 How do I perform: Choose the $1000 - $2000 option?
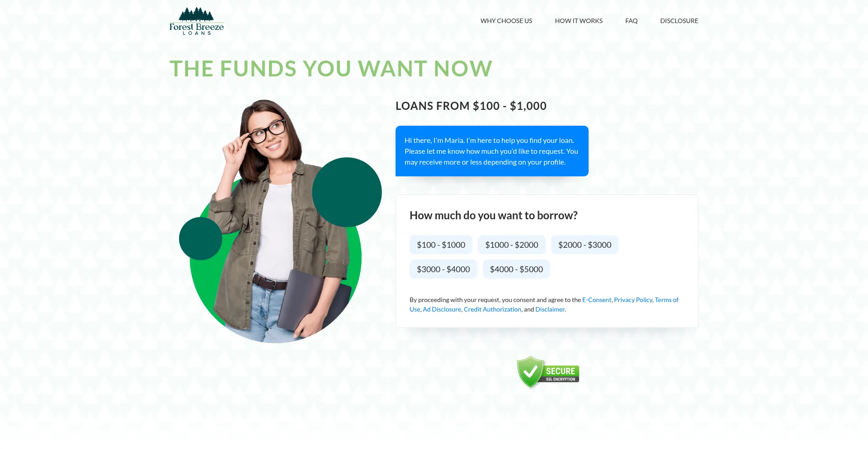click(x=512, y=245)
